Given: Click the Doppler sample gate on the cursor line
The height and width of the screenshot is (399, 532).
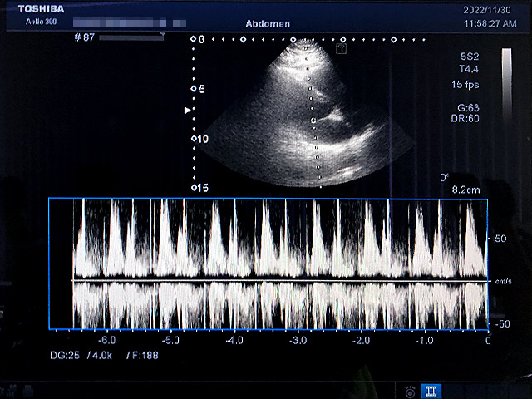Looking at the screenshot, I should 313,121.
